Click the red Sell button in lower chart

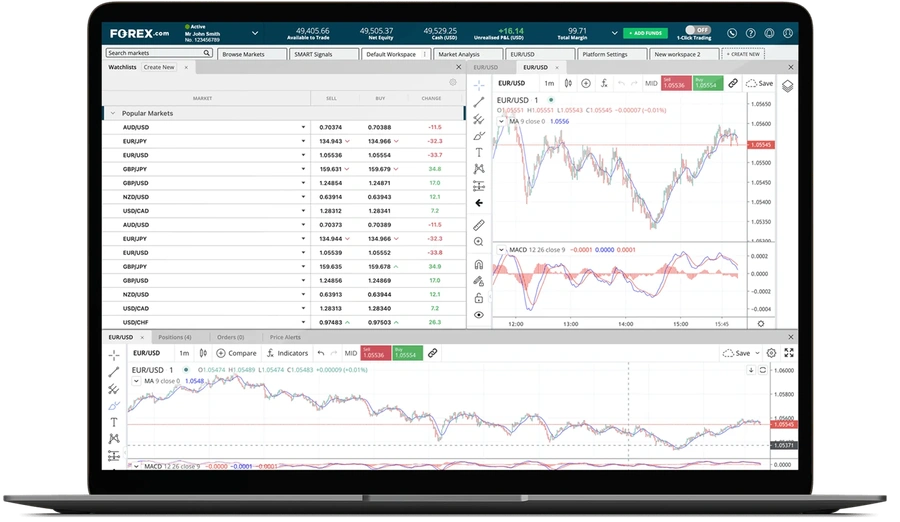376,353
